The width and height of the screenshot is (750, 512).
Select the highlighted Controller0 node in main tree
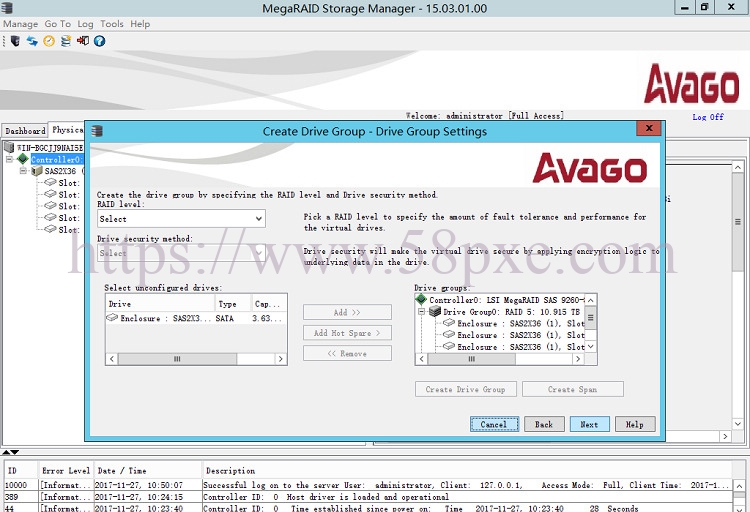coord(57,159)
